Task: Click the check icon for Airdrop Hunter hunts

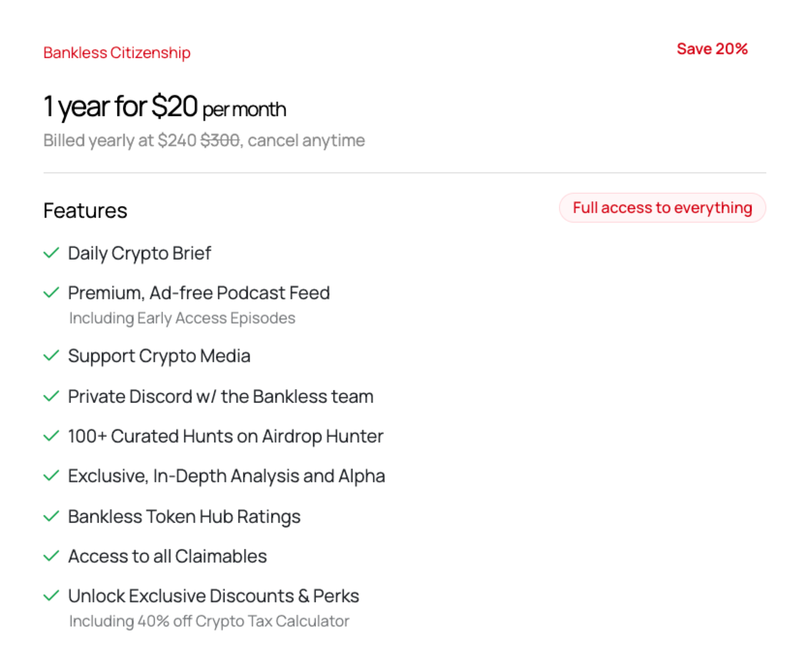Action: pyautogui.click(x=51, y=436)
